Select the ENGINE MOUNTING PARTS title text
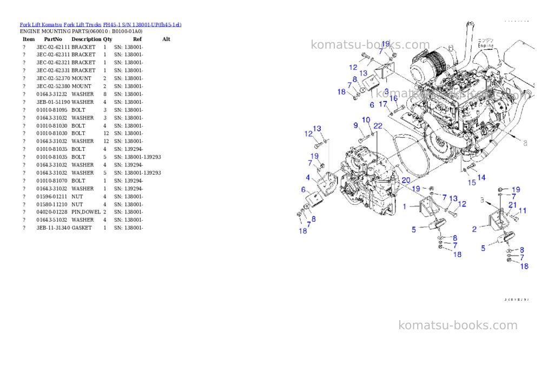The height and width of the screenshot is (392, 554). [x=81, y=31]
